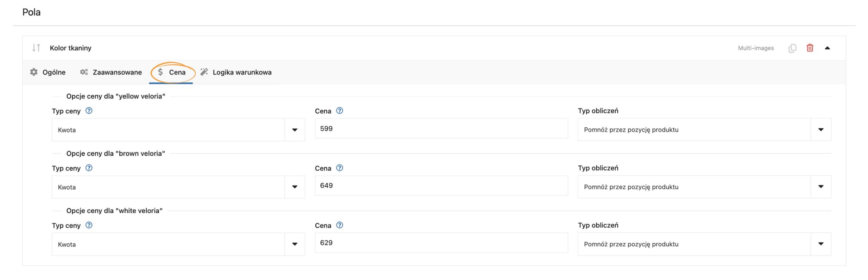
Task: Switch to the Ogólne tab
Action: point(48,72)
